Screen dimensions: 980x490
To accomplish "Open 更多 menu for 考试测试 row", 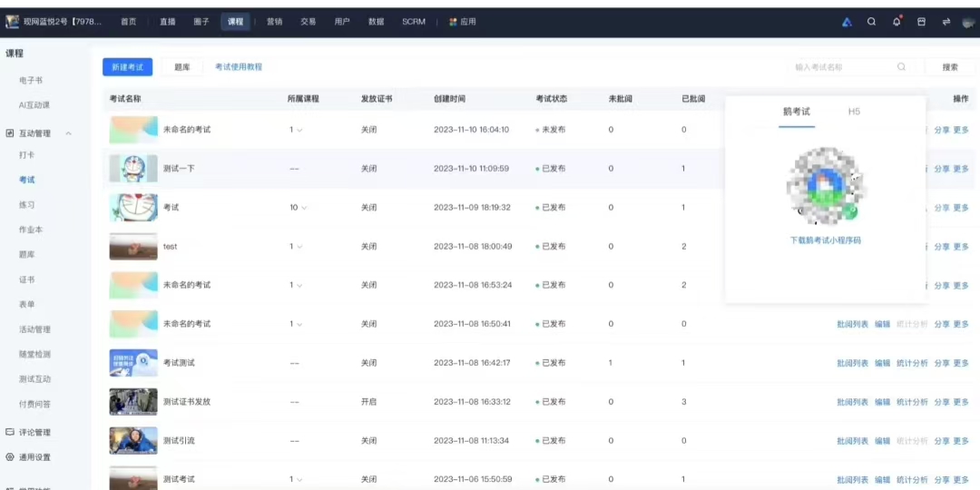I will click(961, 363).
